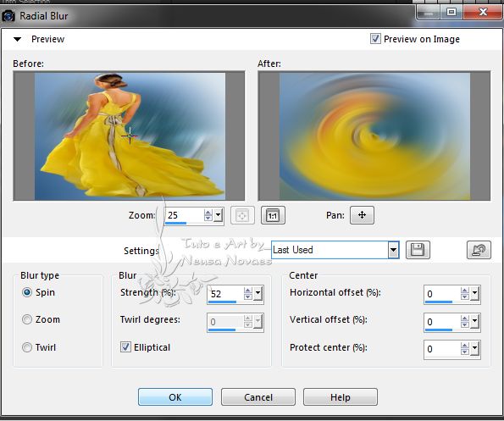Click the OK button
The height and width of the screenshot is (421, 504).
click(175, 397)
